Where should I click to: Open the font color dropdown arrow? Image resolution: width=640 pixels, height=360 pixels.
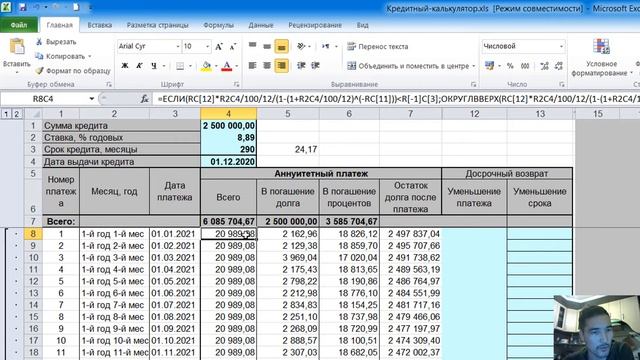pos(236,66)
